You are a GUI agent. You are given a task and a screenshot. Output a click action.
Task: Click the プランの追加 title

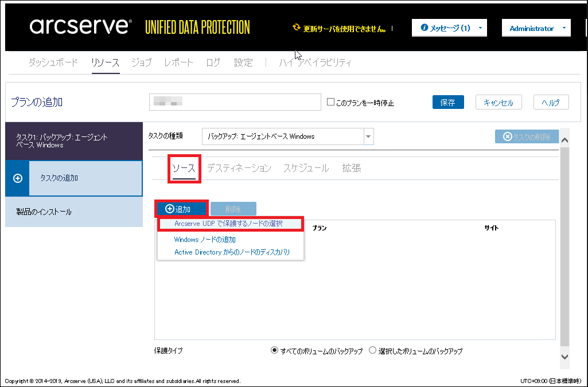tap(37, 102)
